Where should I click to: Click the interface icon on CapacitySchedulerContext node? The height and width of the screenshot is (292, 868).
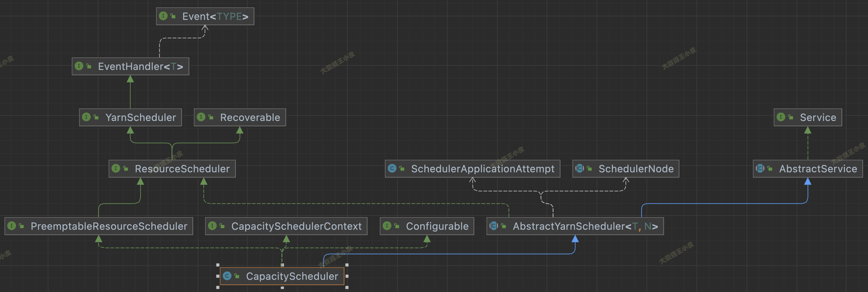pos(212,226)
